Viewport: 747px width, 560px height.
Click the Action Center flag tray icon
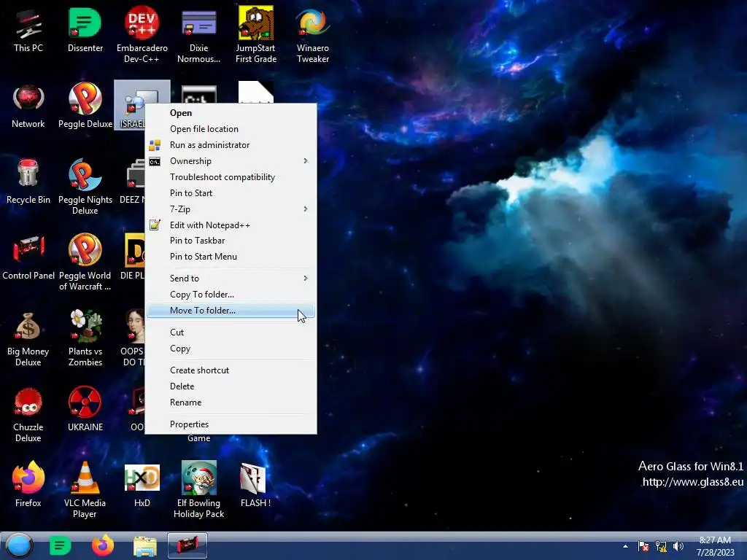643,546
